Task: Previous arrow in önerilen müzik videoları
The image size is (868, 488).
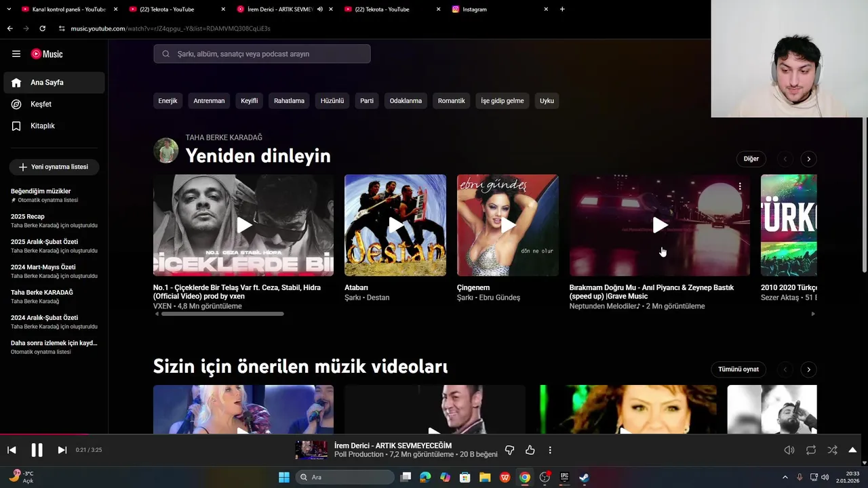Action: [x=785, y=369]
